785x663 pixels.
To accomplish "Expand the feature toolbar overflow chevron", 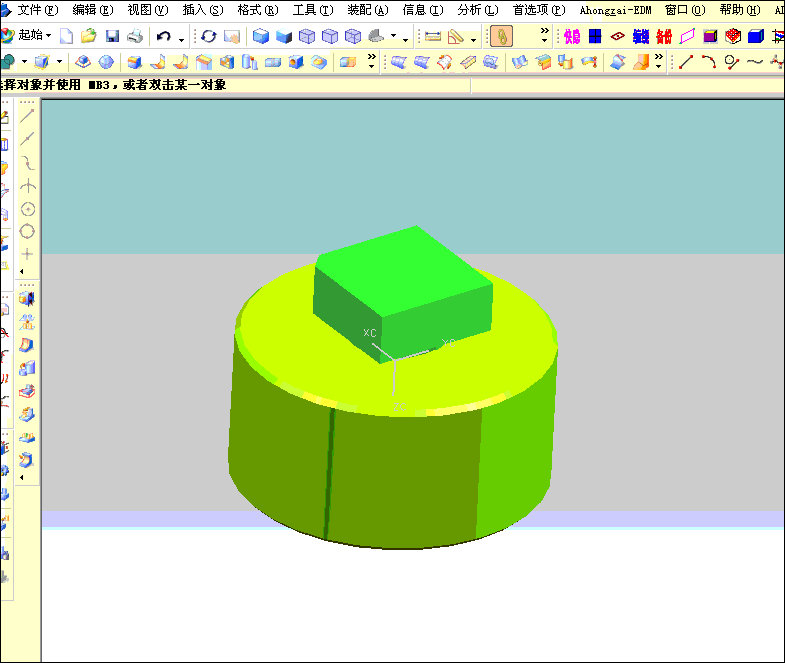I will [x=371, y=60].
